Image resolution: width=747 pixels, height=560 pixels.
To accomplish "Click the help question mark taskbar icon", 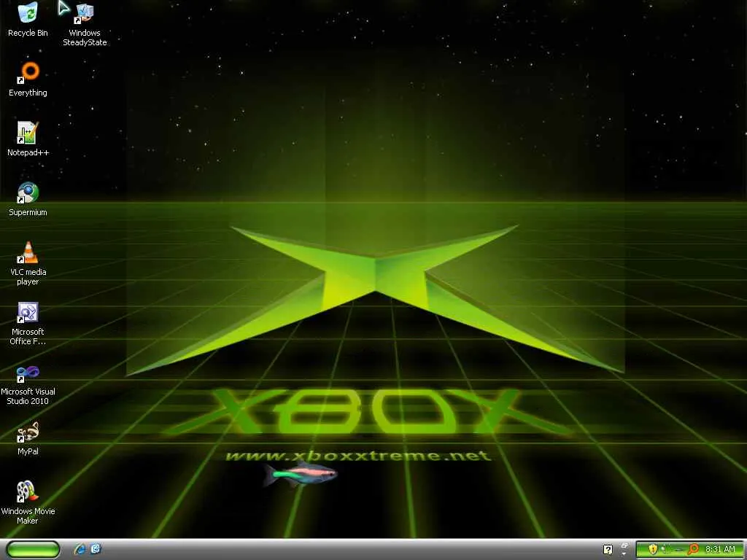I will (608, 550).
